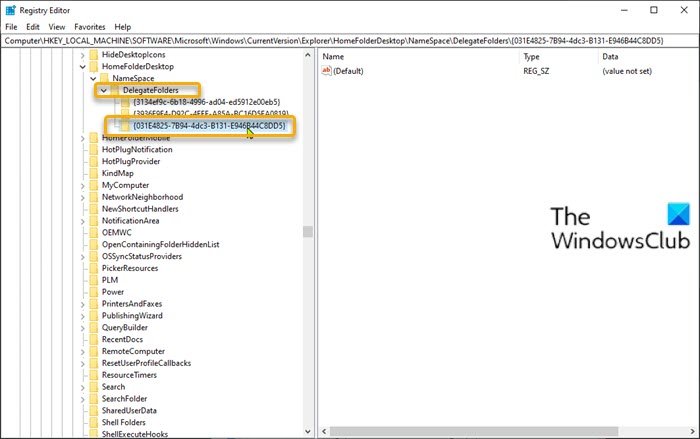Select the {3134ef9c-6b18-4996-ad04-ed5912e00eb5} key
Image resolution: width=700 pixels, height=439 pixels.
tap(207, 102)
